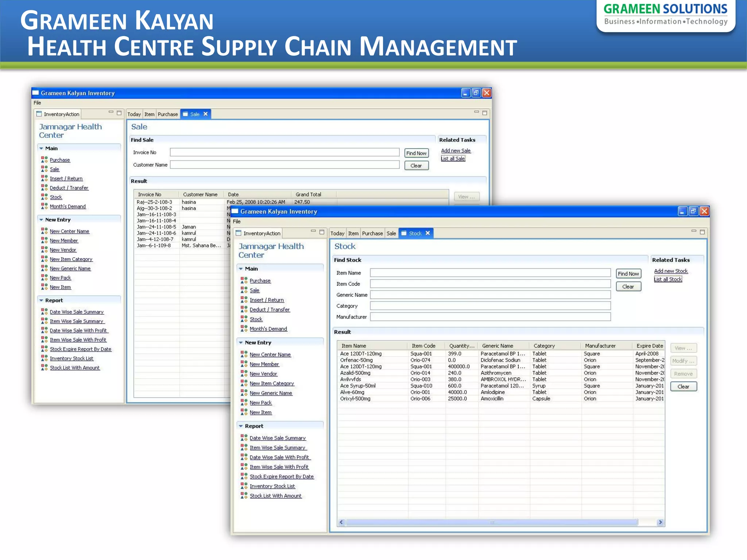Click the icon next to Purchase in the Stock window sidebar
Screen dimensions: 747x560
click(x=244, y=280)
